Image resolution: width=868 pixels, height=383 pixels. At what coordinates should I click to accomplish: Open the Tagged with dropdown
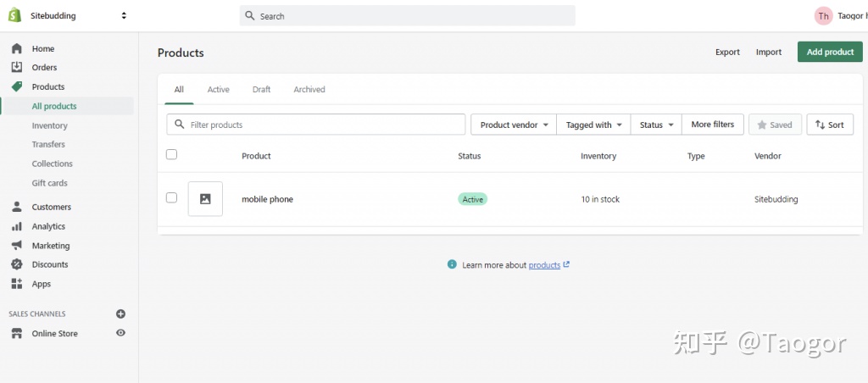tap(593, 125)
